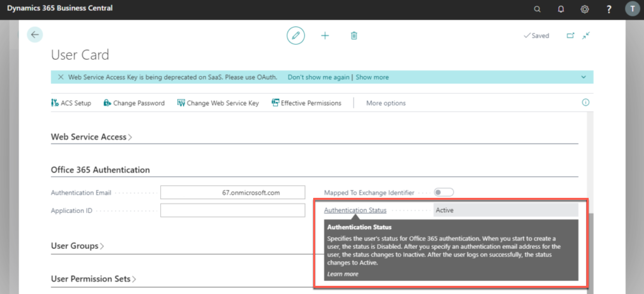This screenshot has width=644, height=294.
Task: Expand the User Permission Sets section
Action: coord(93,279)
